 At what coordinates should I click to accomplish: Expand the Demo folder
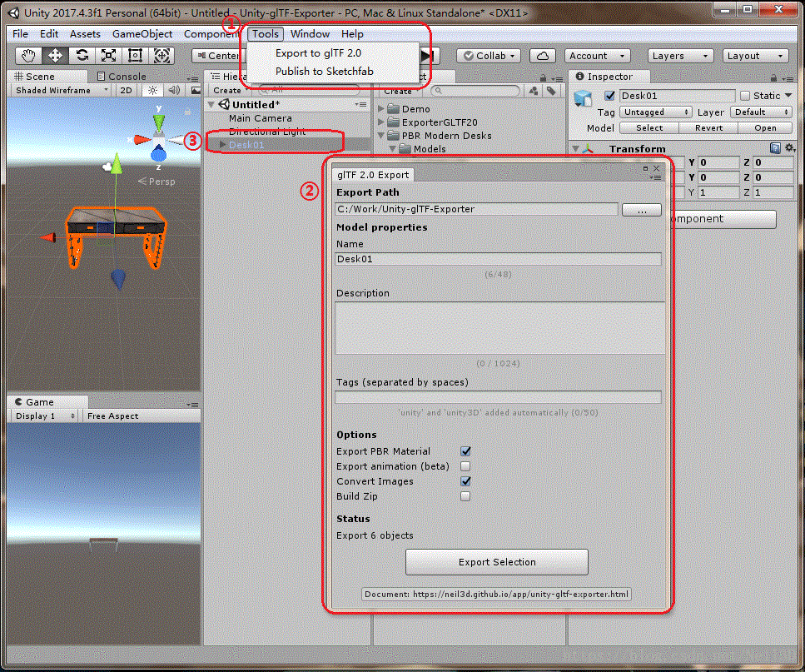click(x=381, y=109)
